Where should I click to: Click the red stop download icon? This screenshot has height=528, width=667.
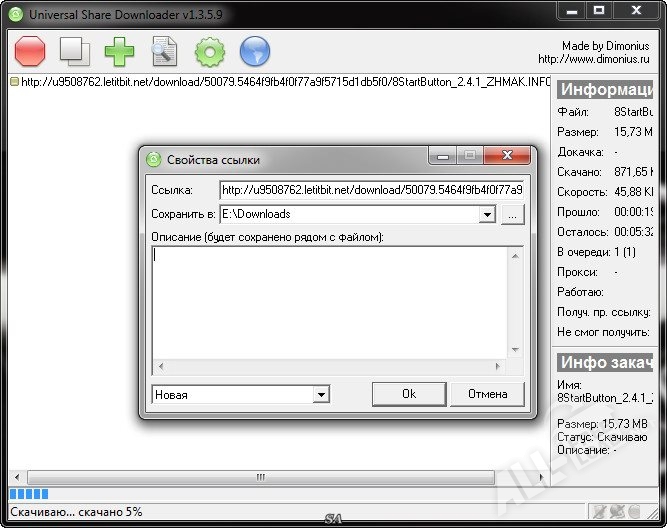click(x=31, y=50)
